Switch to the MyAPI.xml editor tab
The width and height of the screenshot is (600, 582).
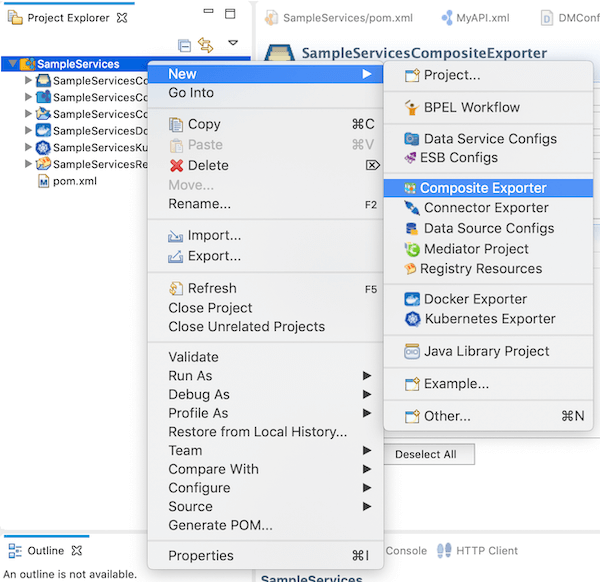(x=475, y=18)
